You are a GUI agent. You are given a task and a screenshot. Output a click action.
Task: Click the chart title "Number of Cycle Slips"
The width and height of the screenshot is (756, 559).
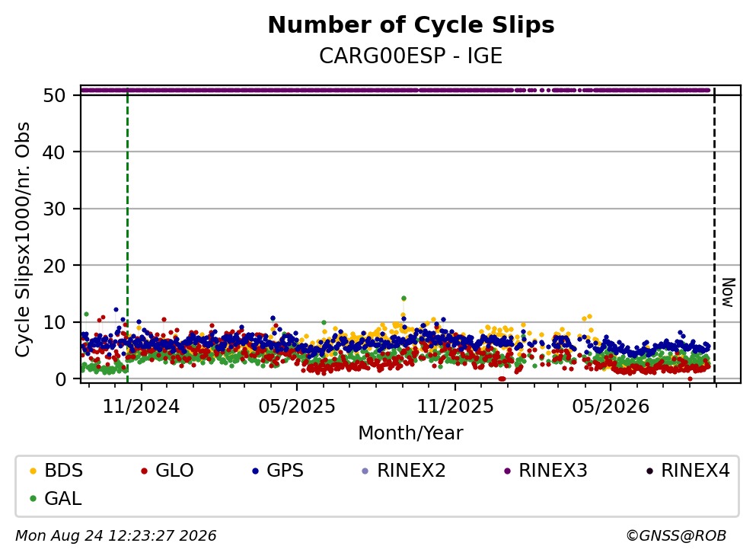point(411,25)
